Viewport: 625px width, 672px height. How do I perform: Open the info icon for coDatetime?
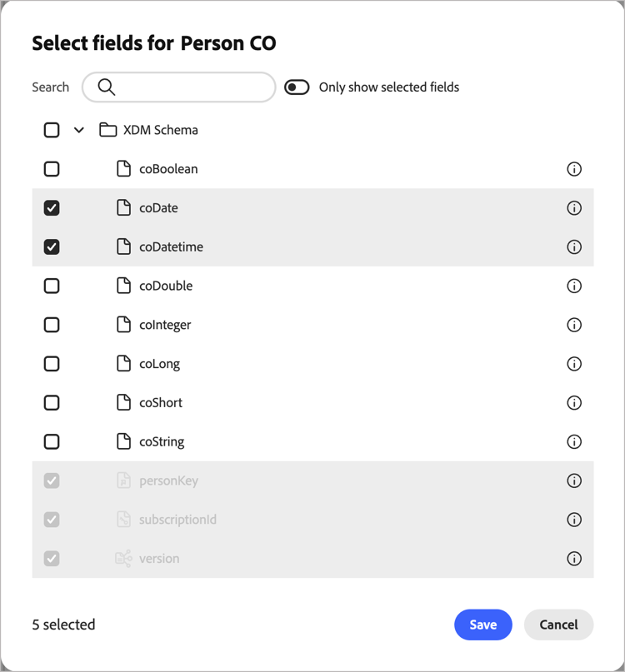click(574, 246)
